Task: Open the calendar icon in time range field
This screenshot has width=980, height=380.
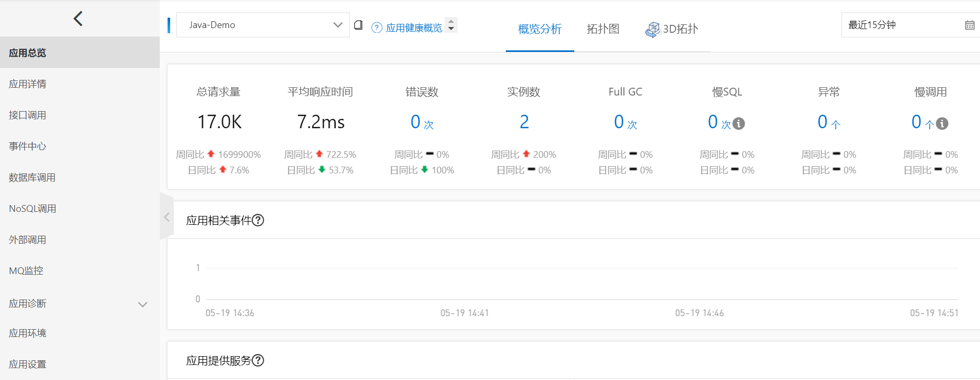Action: click(970, 25)
